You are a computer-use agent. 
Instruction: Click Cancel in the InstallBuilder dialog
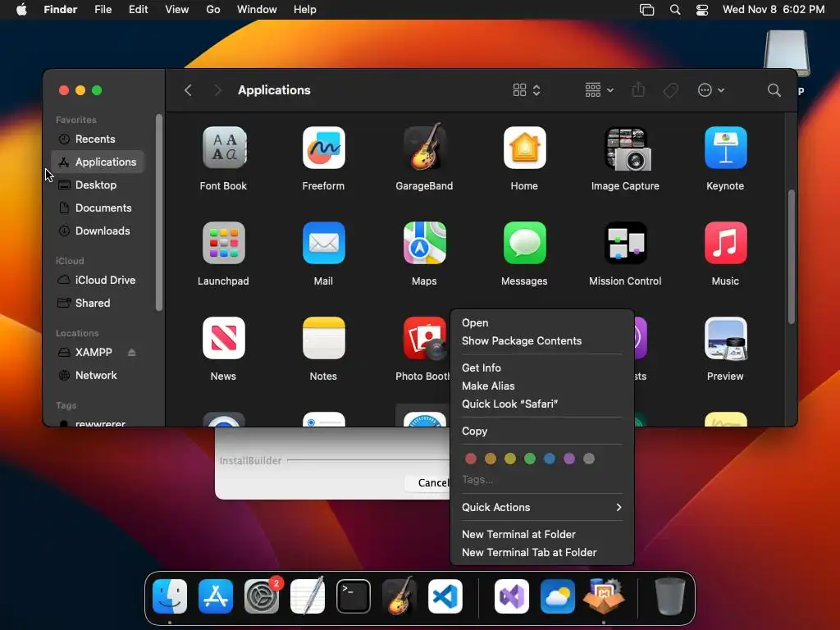click(427, 482)
